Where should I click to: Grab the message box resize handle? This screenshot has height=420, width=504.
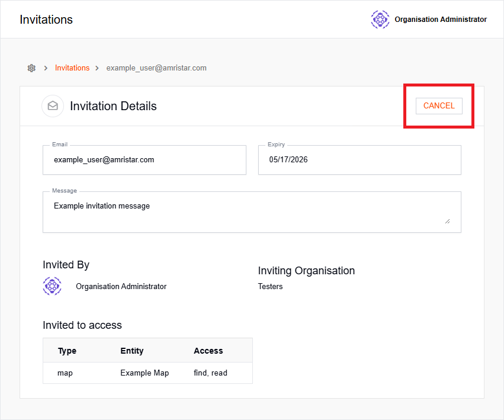tap(447, 222)
